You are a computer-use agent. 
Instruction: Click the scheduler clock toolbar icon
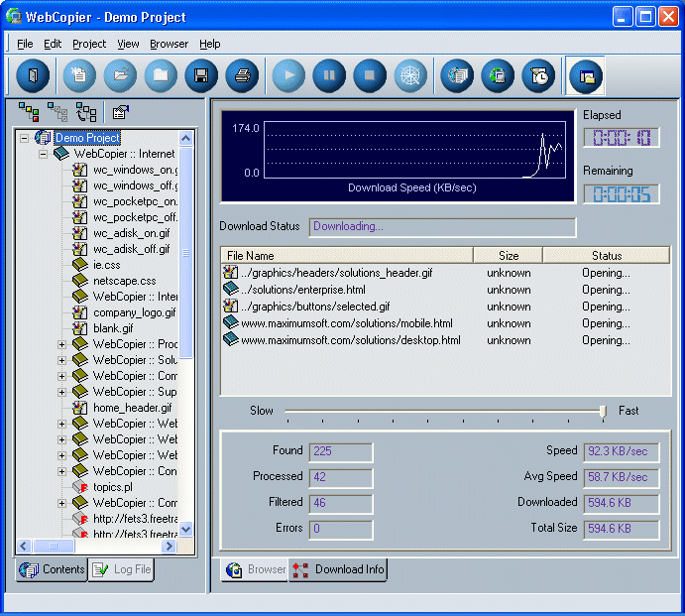pyautogui.click(x=539, y=75)
